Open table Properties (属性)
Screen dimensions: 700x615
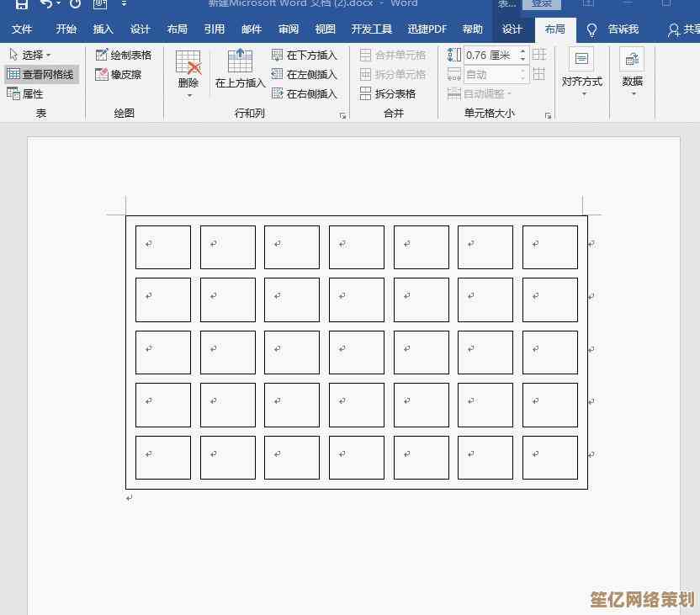pos(25,93)
